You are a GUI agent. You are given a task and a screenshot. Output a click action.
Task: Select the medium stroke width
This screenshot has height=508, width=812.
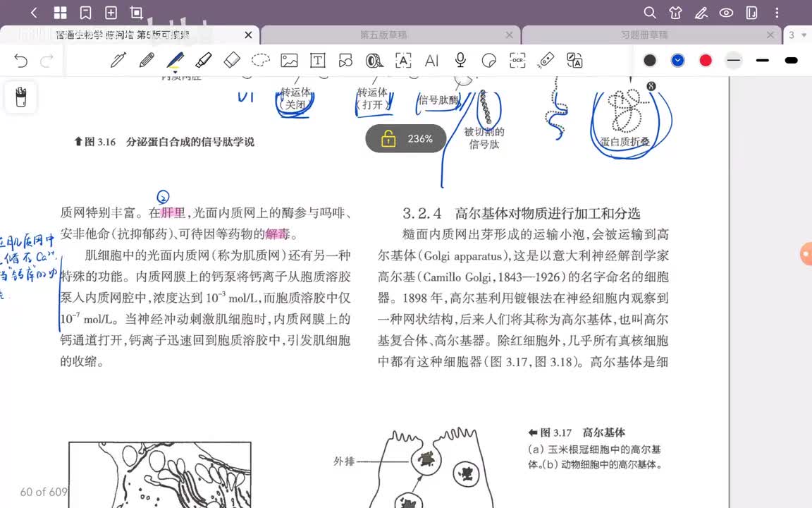click(762, 61)
